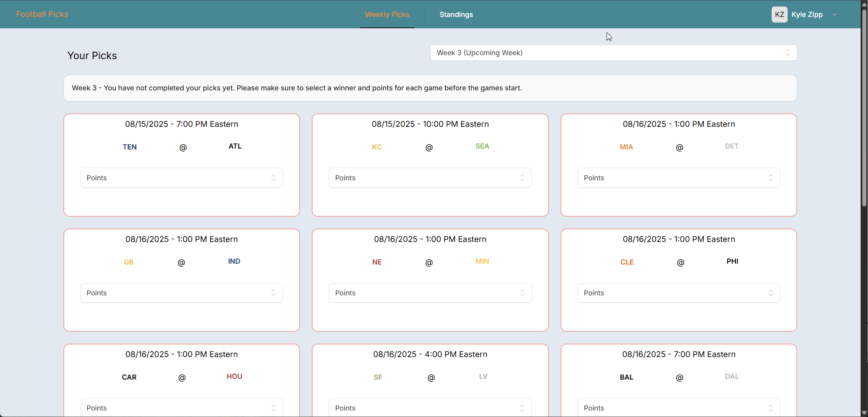
Task: Select SF as the winning team
Action: tap(378, 377)
